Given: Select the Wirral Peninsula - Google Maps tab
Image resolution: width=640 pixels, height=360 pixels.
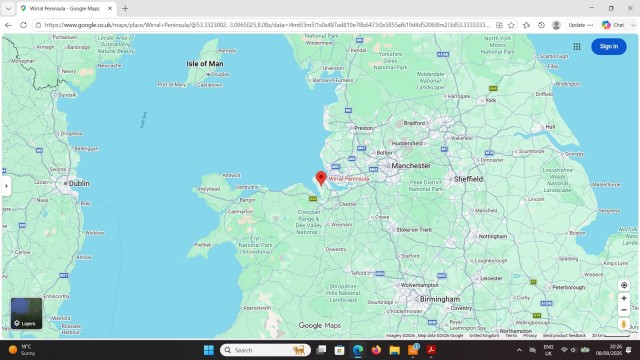Looking at the screenshot, I should pyautogui.click(x=64, y=8).
